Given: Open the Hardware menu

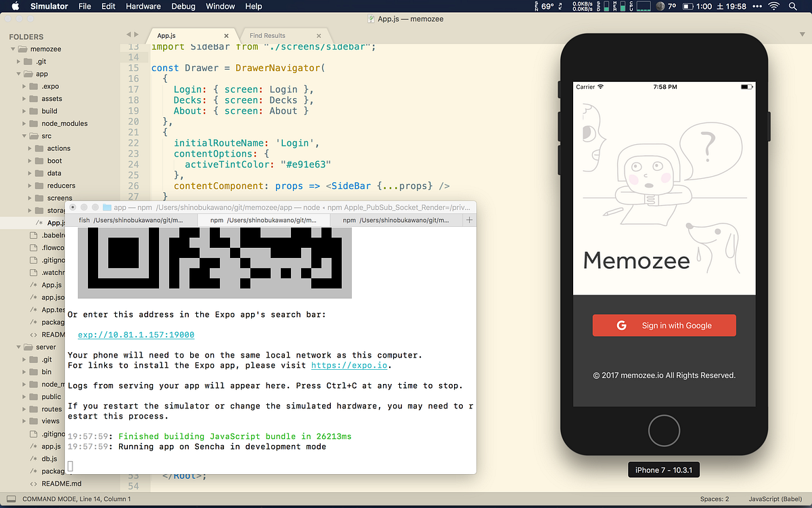Looking at the screenshot, I should coord(143,6).
